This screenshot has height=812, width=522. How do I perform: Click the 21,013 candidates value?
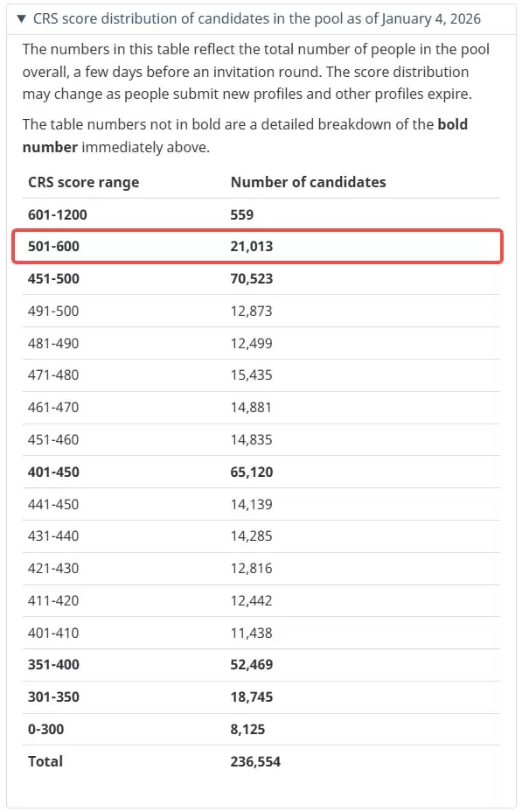(x=252, y=247)
